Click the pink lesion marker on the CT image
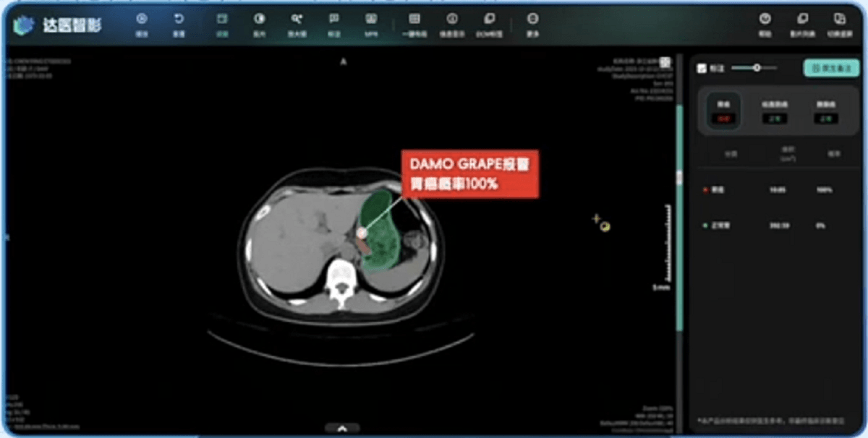The height and width of the screenshot is (438, 868). (x=361, y=233)
